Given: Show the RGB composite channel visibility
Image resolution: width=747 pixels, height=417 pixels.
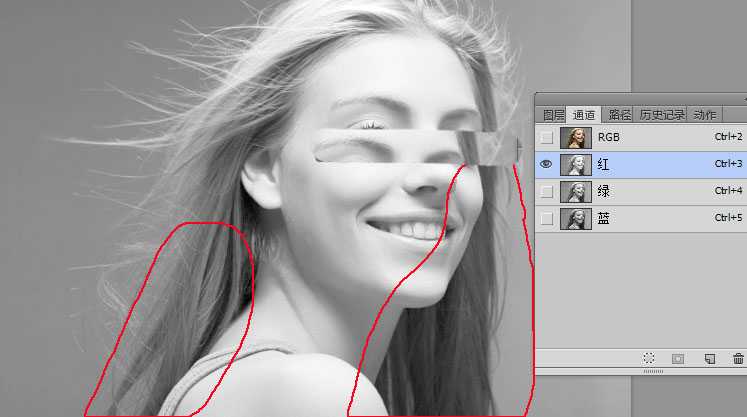Looking at the screenshot, I should click(x=545, y=137).
